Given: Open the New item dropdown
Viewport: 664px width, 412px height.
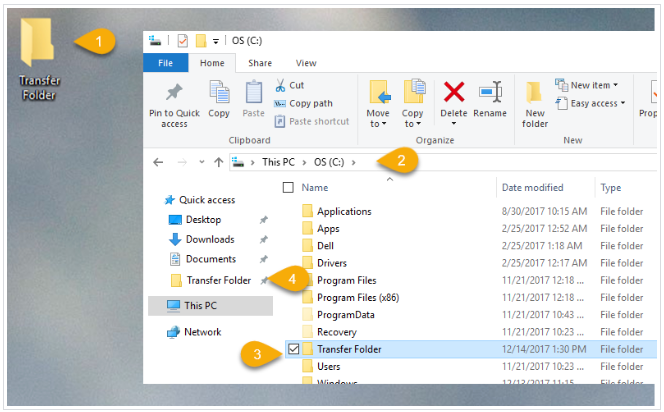Looking at the screenshot, I should pyautogui.click(x=587, y=85).
